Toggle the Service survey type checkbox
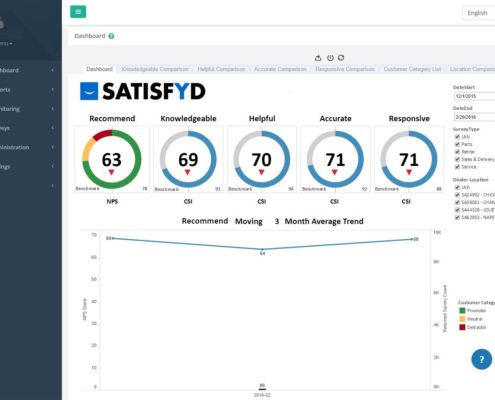 coord(457,167)
